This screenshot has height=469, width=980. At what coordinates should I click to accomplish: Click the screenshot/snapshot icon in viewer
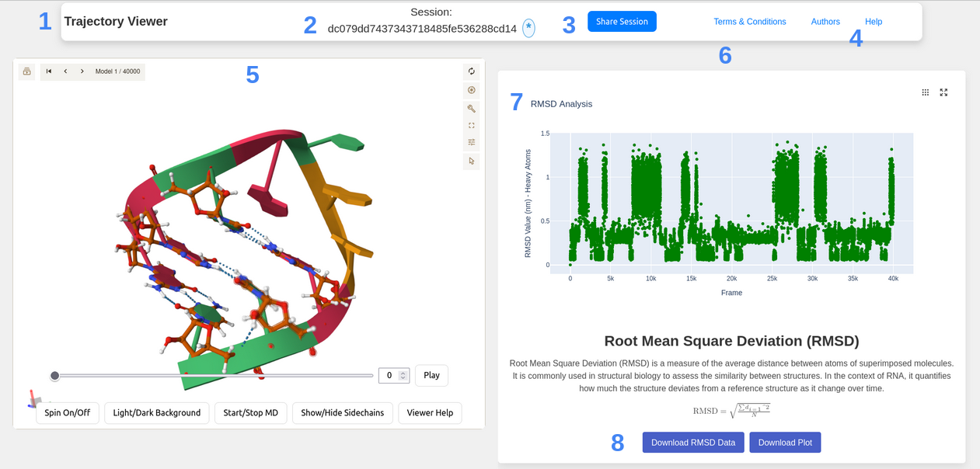coord(471,90)
